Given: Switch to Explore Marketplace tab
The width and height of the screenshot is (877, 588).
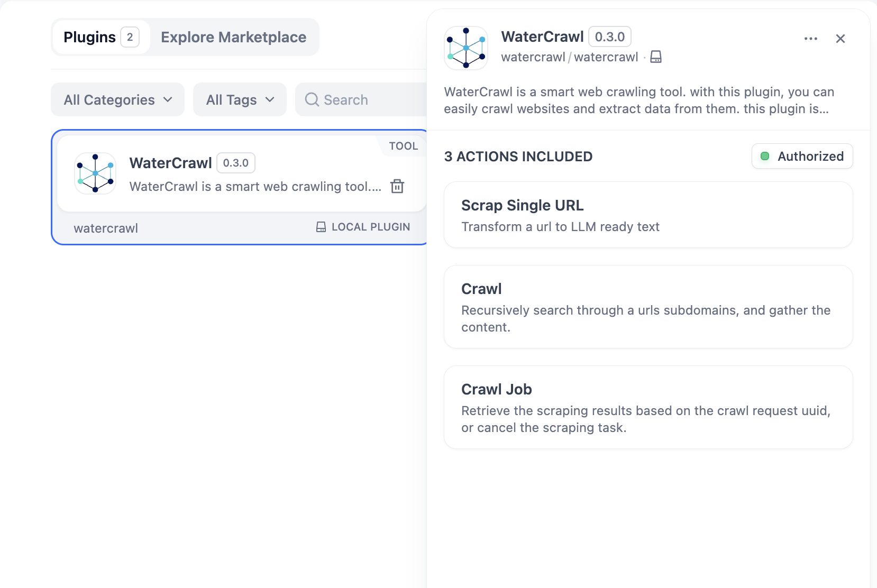Looking at the screenshot, I should (x=233, y=37).
